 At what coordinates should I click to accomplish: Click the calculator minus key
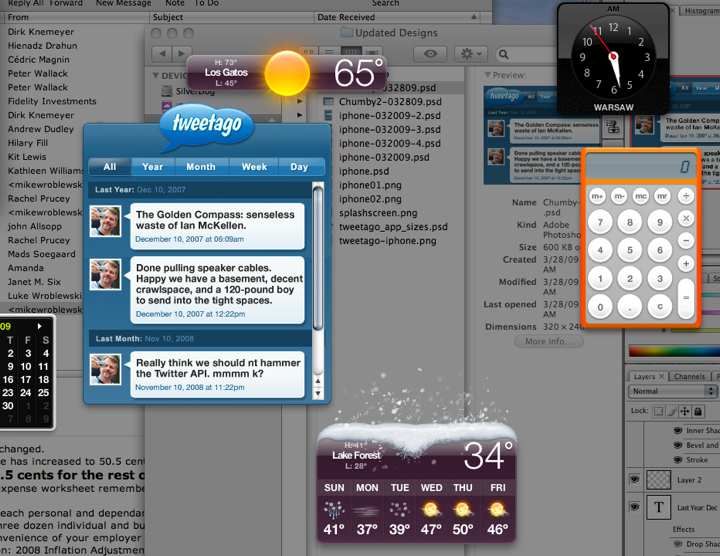686,241
